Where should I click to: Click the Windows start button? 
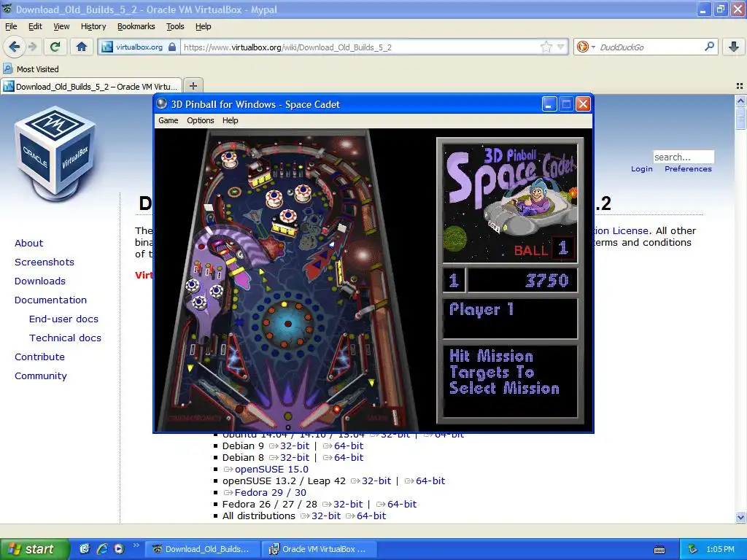click(34, 549)
